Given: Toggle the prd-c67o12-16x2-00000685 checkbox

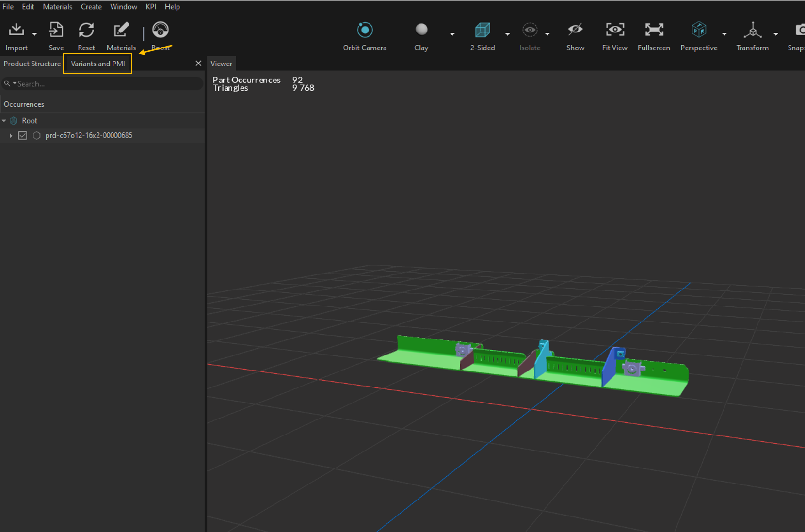Looking at the screenshot, I should click(x=23, y=136).
